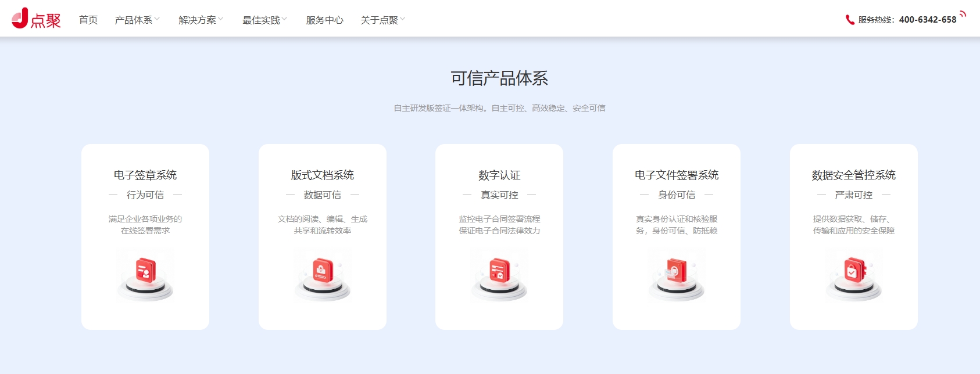Open the 关于点聚 dropdown menu
The height and width of the screenshot is (374, 980).
click(383, 20)
